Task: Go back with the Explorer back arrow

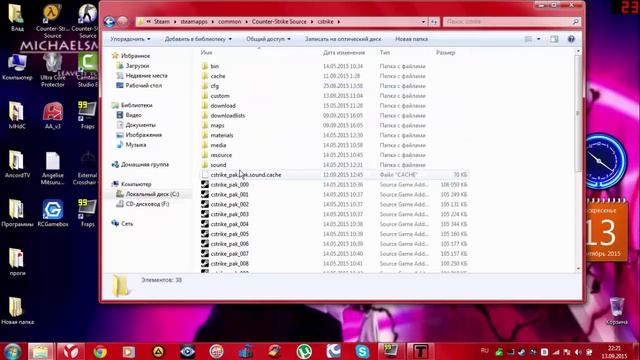Action: pyautogui.click(x=109, y=21)
